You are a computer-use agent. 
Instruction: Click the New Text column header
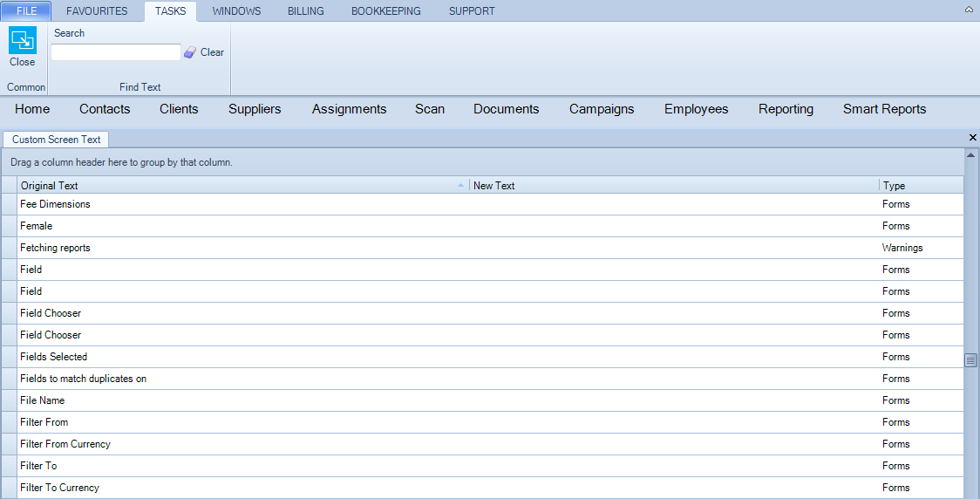point(674,185)
